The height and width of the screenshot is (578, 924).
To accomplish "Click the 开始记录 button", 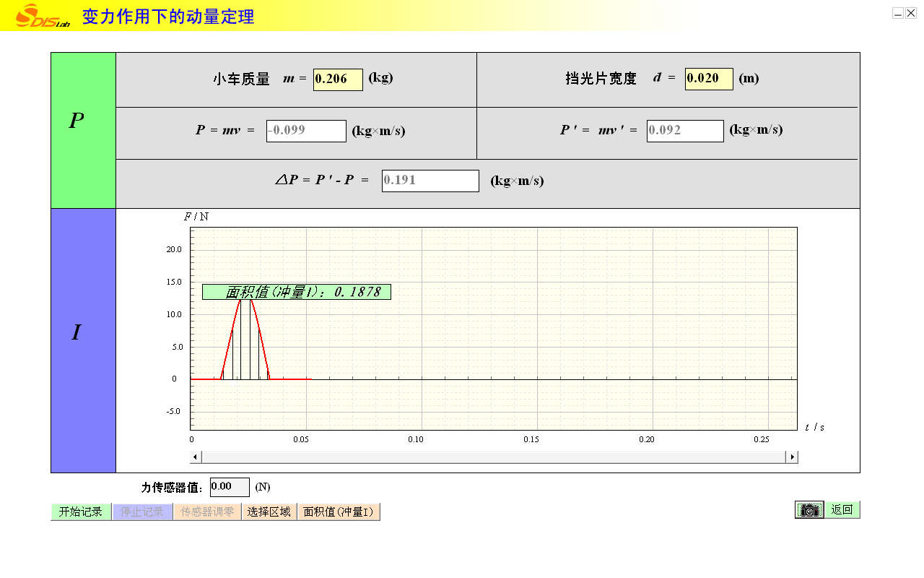I will point(81,512).
